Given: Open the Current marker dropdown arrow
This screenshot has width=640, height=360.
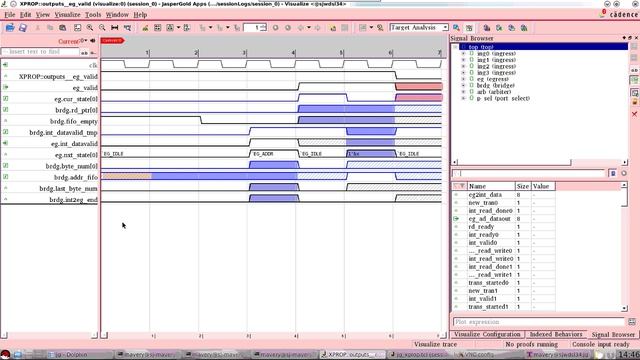Looking at the screenshot, I should point(85,40).
